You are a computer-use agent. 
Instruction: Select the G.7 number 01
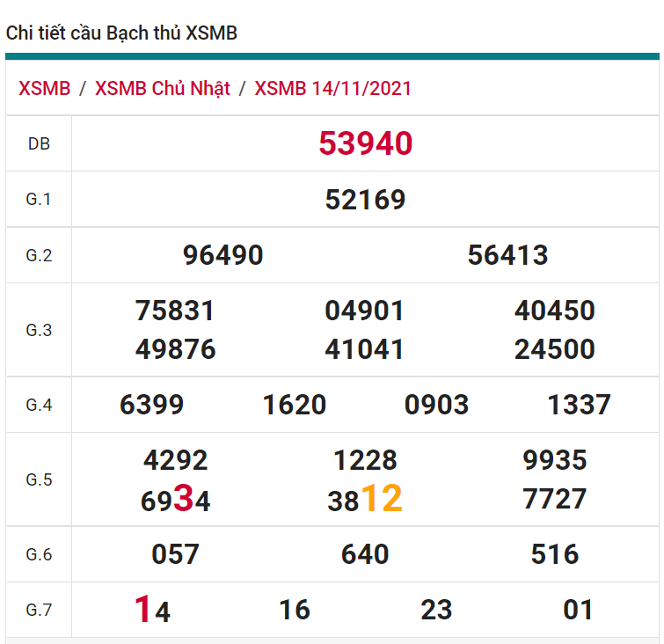tap(579, 610)
